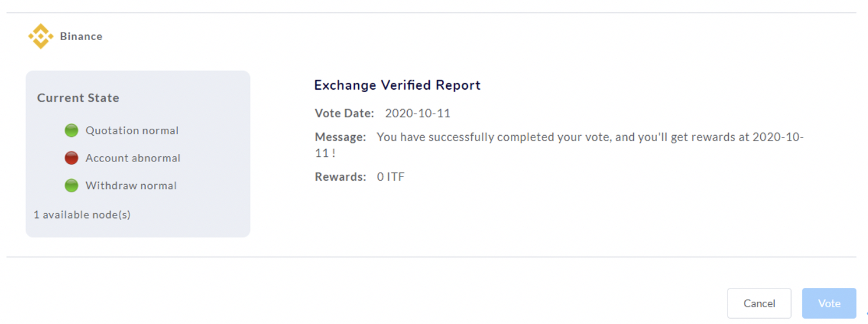This screenshot has width=868, height=324.
Task: Click the Vote Date label
Action: tap(344, 113)
